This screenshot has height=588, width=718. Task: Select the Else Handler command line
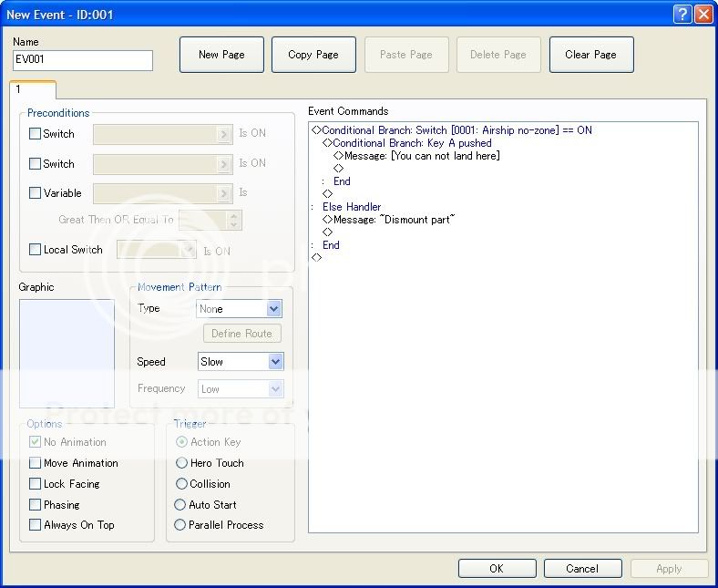click(351, 207)
